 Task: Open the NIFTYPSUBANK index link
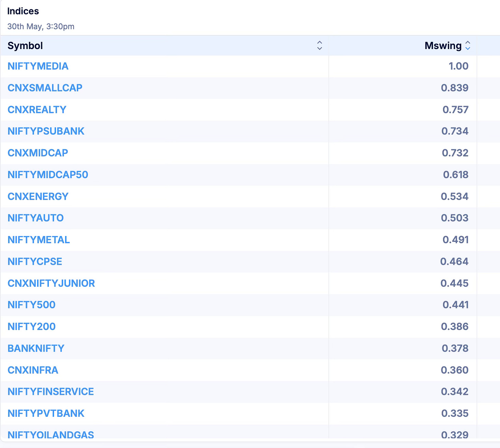[46, 131]
